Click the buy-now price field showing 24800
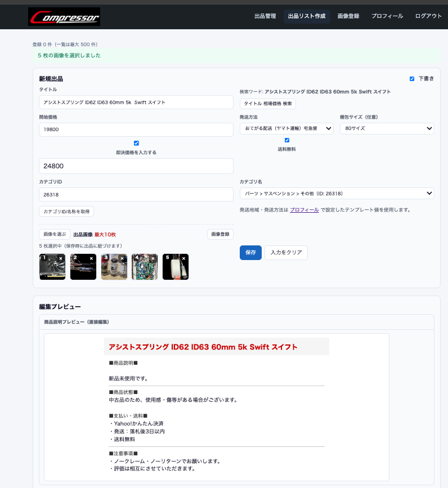Screen dimensions: 448x488 click(x=136, y=166)
